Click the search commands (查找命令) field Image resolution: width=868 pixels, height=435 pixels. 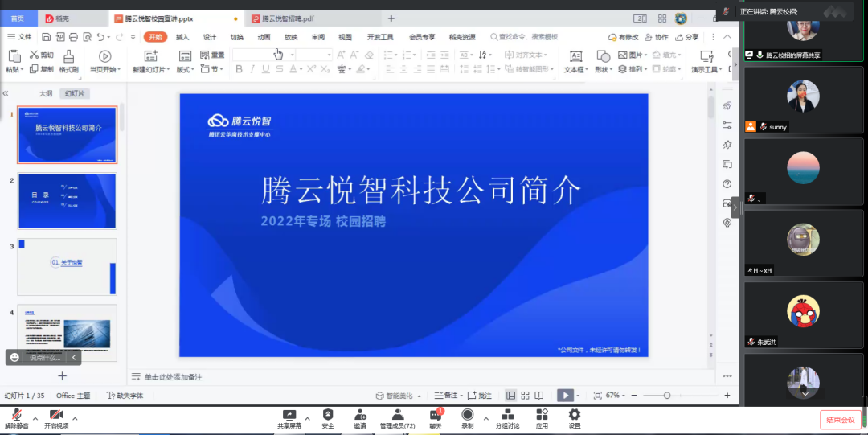524,37
